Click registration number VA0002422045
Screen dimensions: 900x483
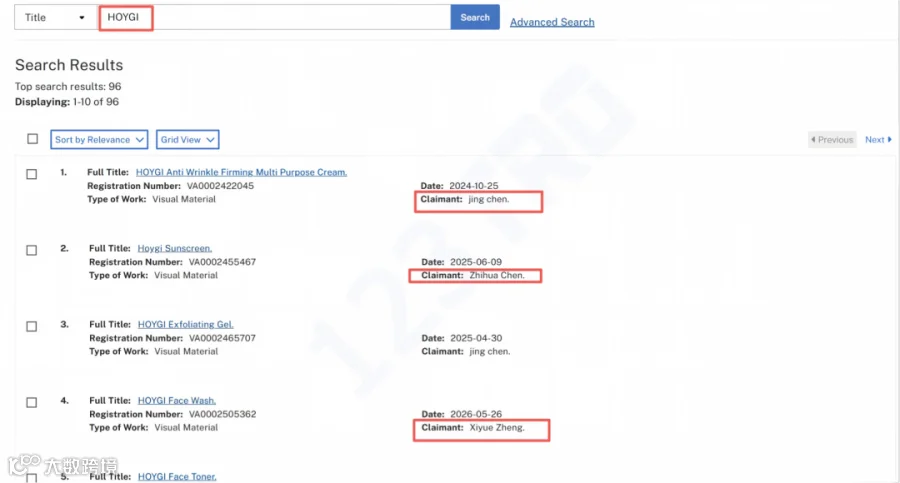click(220, 186)
